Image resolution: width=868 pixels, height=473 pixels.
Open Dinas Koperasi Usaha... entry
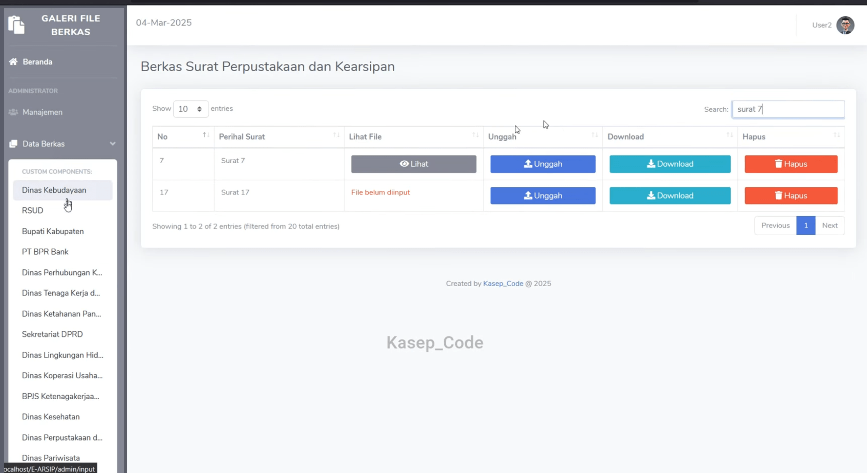pyautogui.click(x=62, y=376)
